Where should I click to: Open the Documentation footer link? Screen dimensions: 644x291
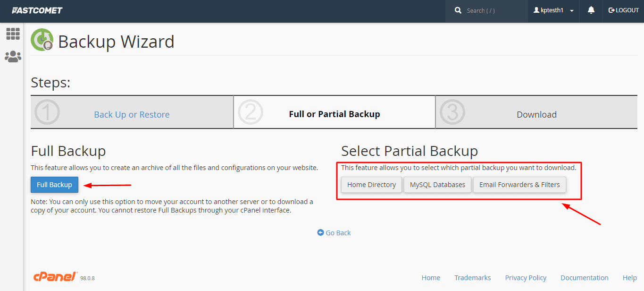click(584, 278)
